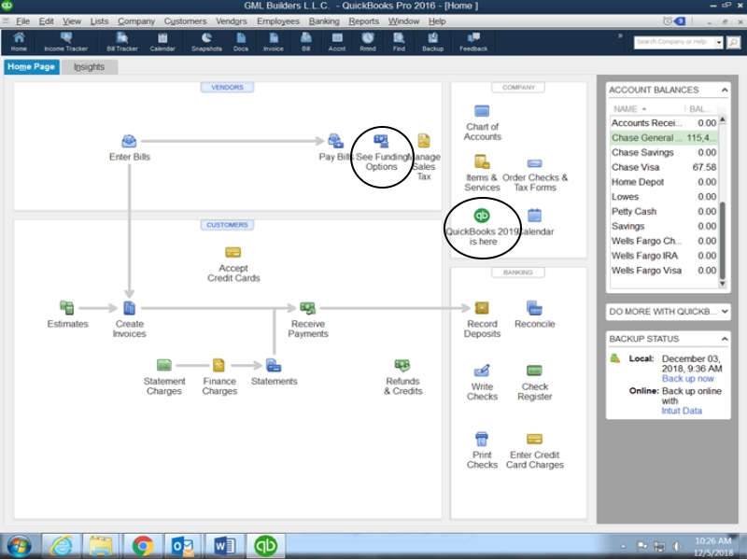Open Docs in the icon bar
This screenshot has height=560, width=747.
pyautogui.click(x=241, y=42)
